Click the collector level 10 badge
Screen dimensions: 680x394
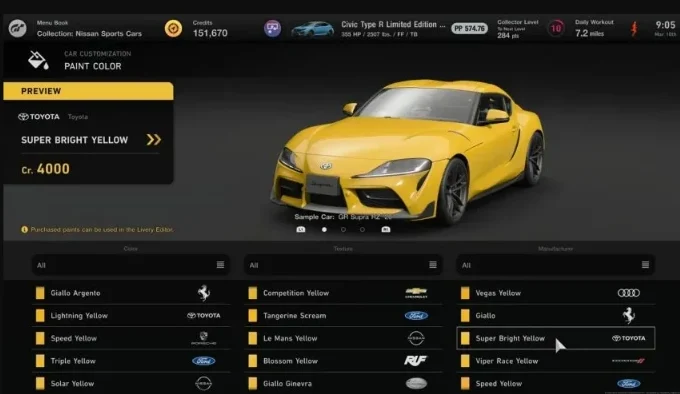pos(556,29)
